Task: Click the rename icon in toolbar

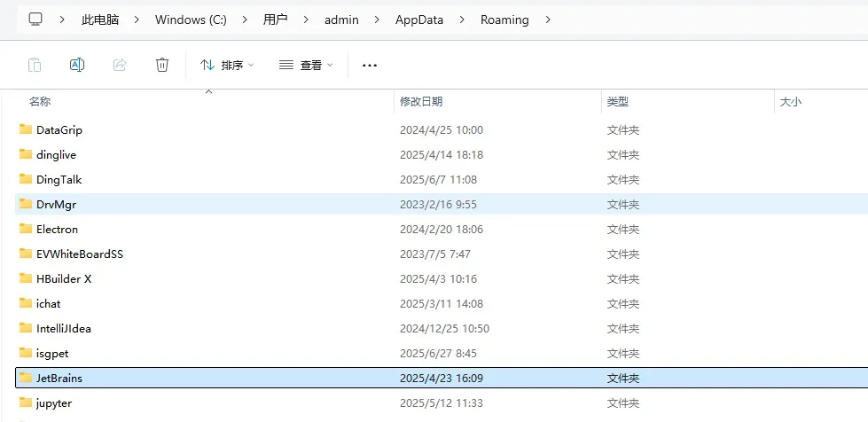Action: click(x=77, y=65)
